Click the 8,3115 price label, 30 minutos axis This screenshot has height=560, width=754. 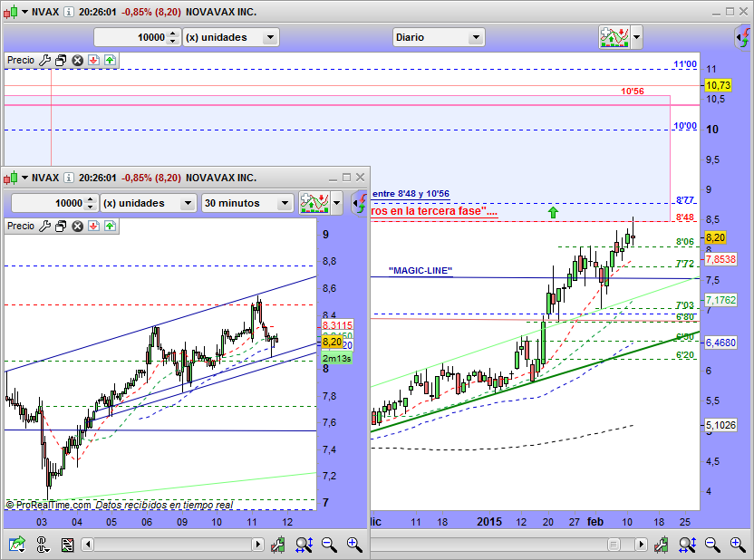pyautogui.click(x=337, y=325)
